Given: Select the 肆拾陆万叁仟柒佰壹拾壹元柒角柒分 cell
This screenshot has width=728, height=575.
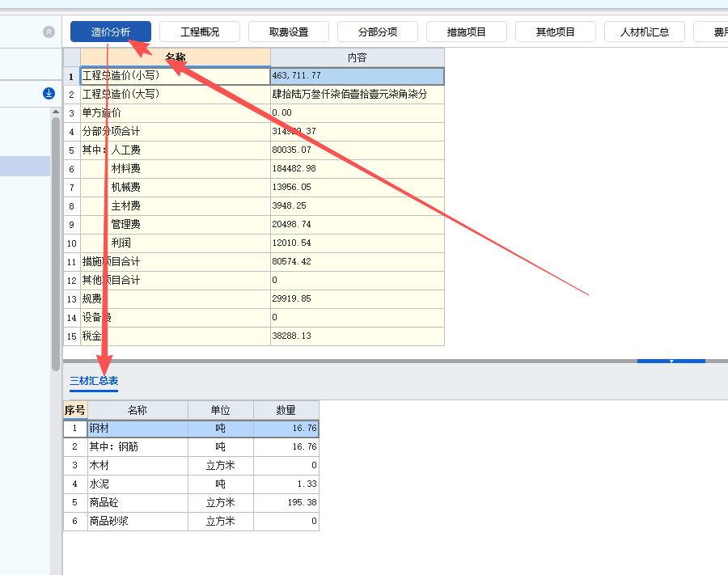Looking at the screenshot, I should (x=357, y=94).
